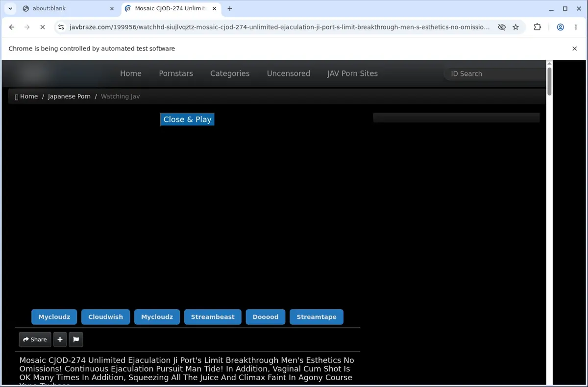
Task: Report the video with the flag icon
Action: (x=76, y=339)
